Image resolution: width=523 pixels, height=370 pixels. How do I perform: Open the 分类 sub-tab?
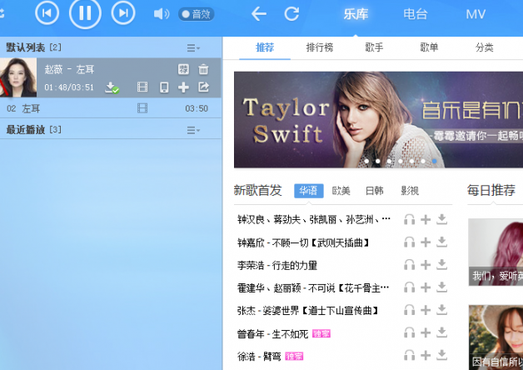pos(484,48)
